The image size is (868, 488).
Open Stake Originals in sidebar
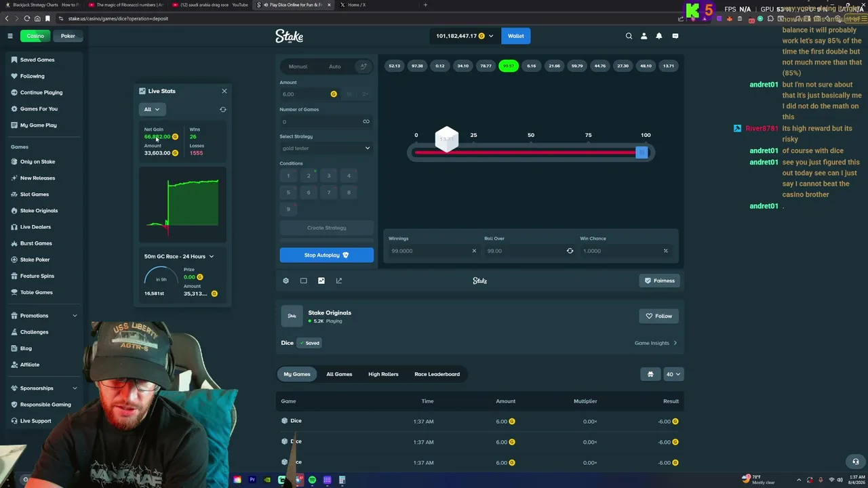click(x=39, y=211)
